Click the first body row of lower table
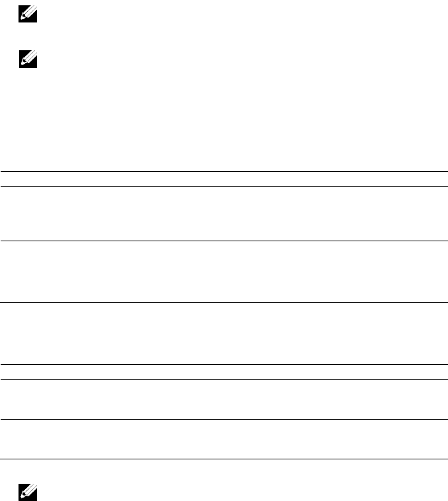448x501 pixels. coord(224,399)
